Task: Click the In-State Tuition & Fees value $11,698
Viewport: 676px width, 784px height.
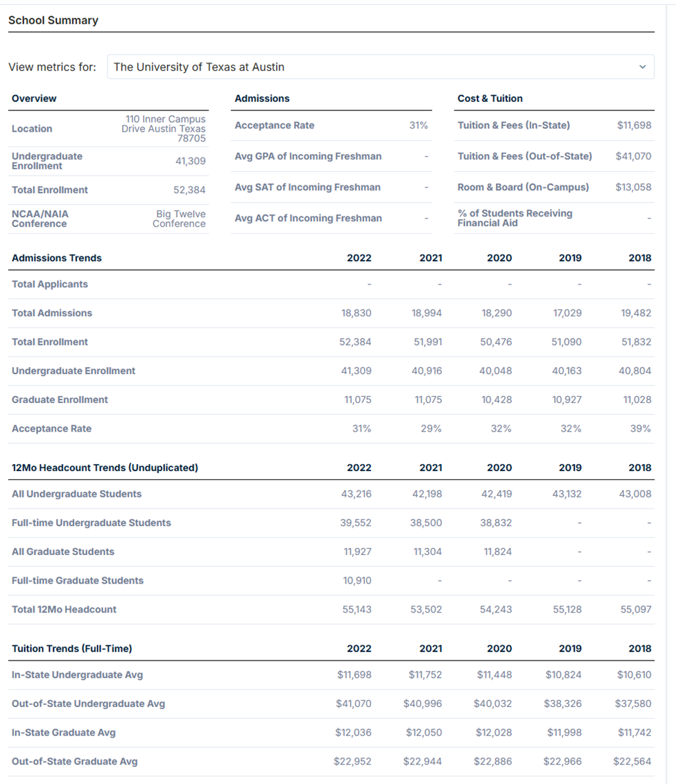Action: tap(634, 126)
